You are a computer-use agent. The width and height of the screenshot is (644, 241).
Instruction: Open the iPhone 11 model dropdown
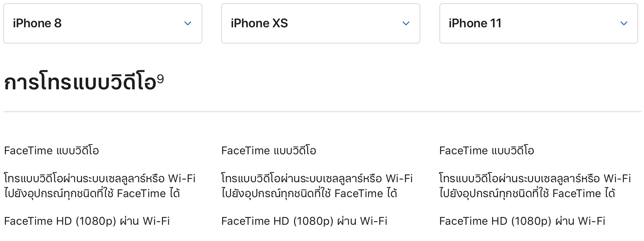[538, 23]
